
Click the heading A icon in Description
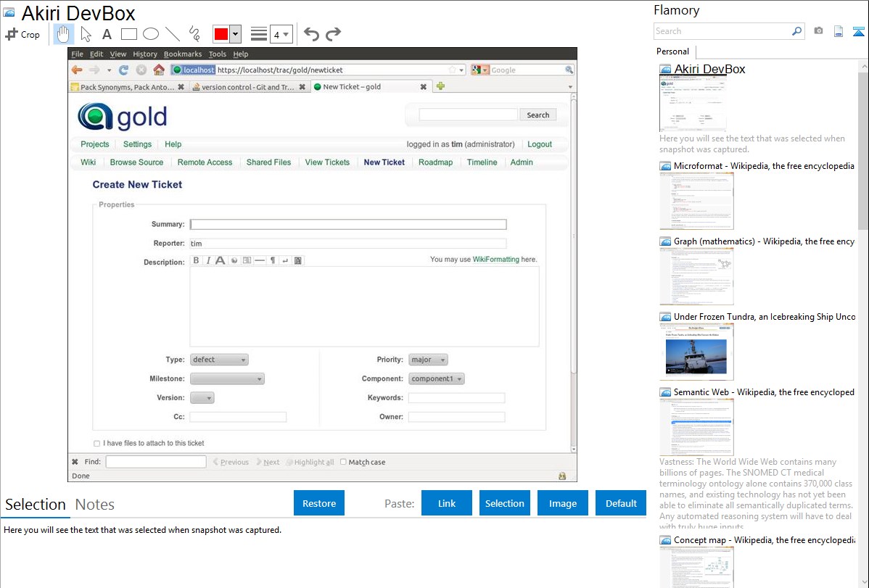click(x=220, y=260)
